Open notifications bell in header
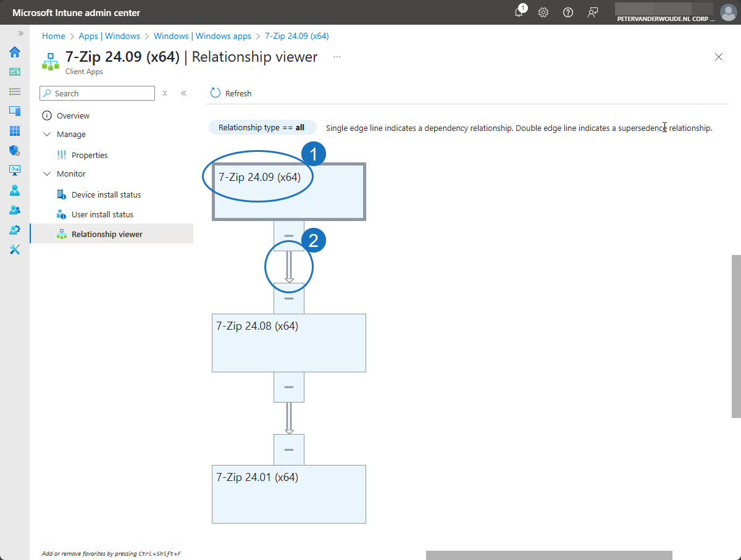This screenshot has height=560, width=741. pos(519,12)
